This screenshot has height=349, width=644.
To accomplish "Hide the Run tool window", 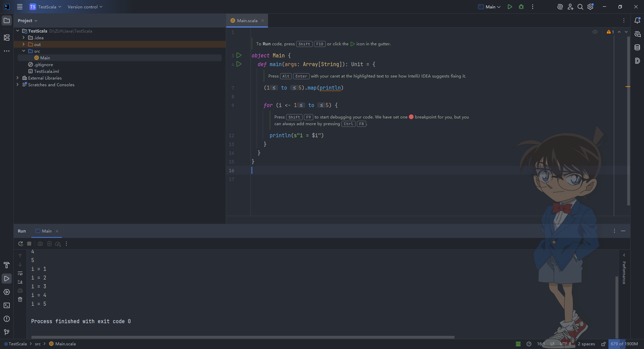I will coord(623,231).
